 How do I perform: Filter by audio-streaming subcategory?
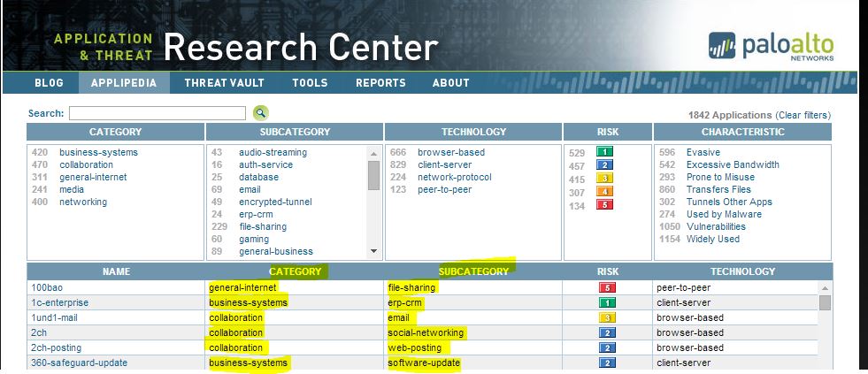coord(273,152)
